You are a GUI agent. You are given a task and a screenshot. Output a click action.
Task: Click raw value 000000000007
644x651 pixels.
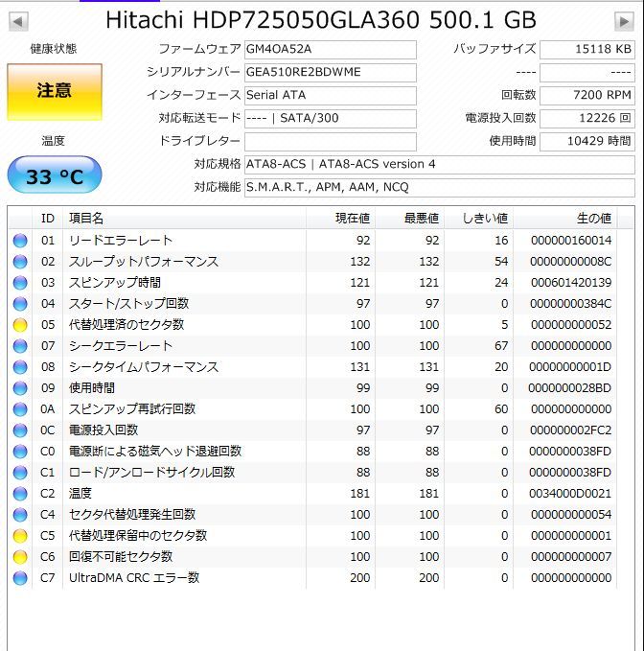571,558
